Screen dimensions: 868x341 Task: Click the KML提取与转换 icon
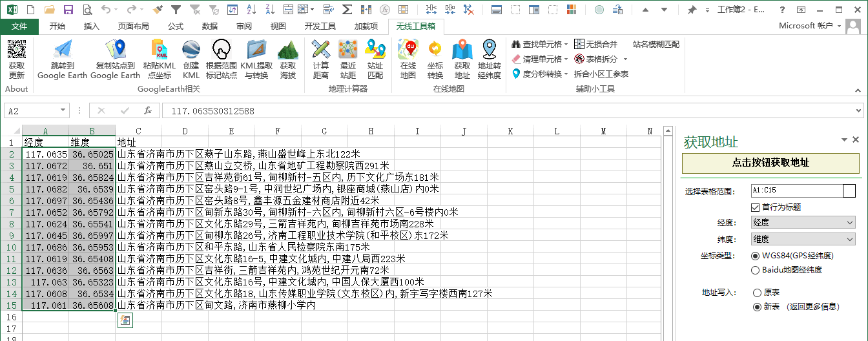click(x=256, y=49)
